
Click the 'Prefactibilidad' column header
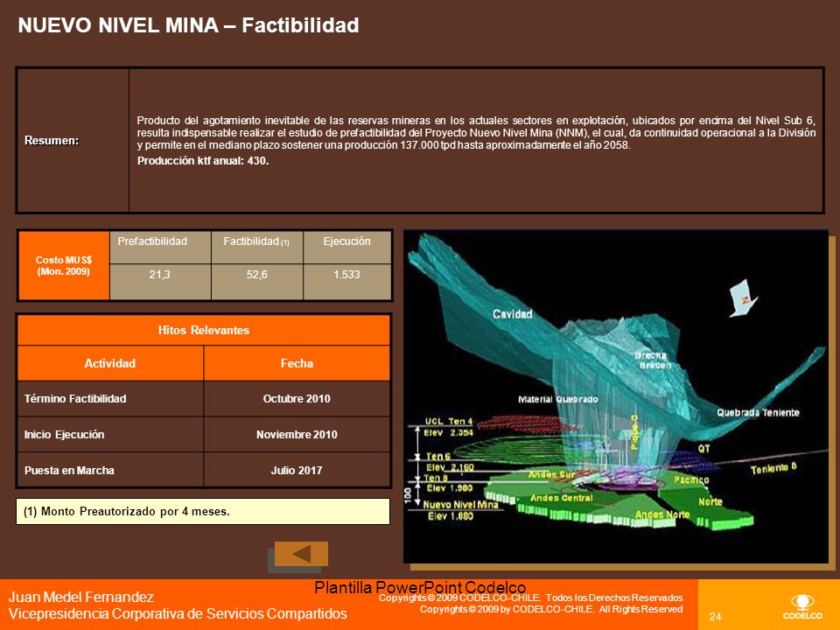tap(159, 247)
